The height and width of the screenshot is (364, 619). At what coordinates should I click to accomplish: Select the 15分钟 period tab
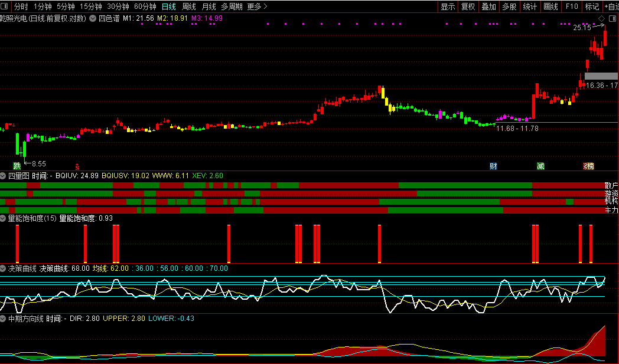click(x=90, y=6)
